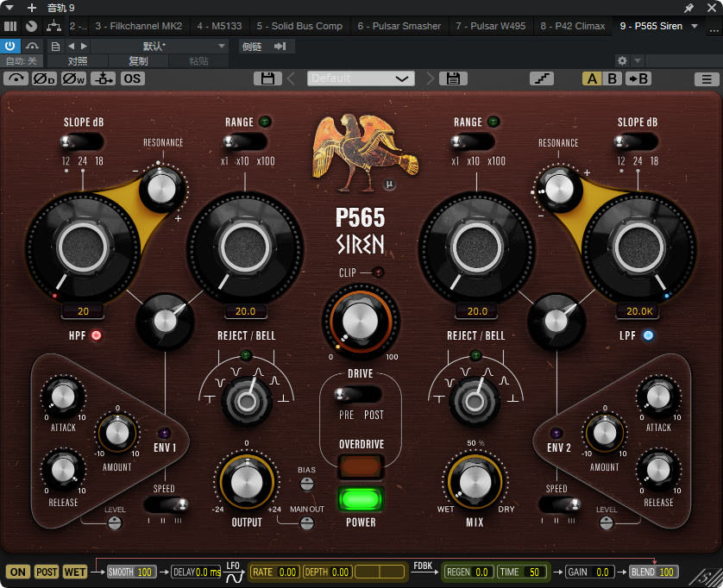The image size is (723, 588).
Task: Load the next host preset
Action: point(84,46)
